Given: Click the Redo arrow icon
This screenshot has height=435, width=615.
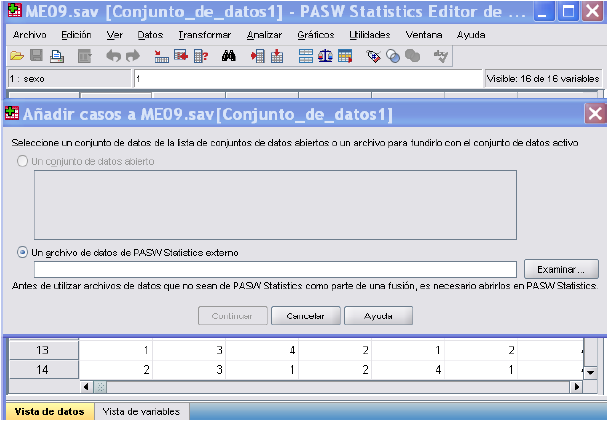Looking at the screenshot, I should coord(133,56).
